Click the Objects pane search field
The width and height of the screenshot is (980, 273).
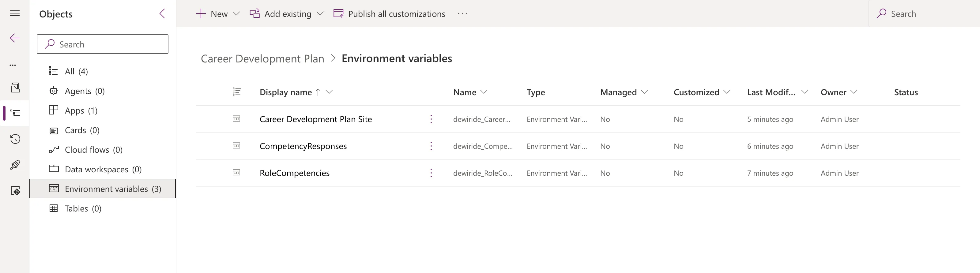(103, 44)
